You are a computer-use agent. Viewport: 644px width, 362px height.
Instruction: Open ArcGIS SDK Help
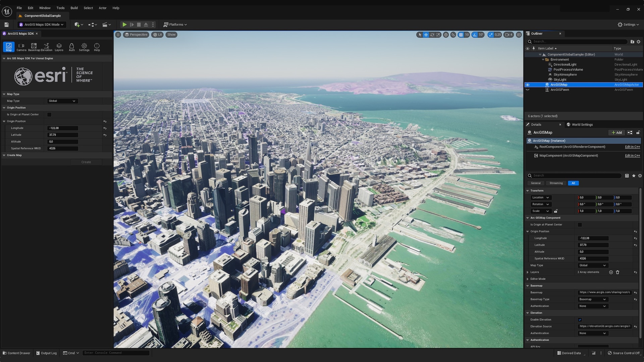[x=97, y=47]
